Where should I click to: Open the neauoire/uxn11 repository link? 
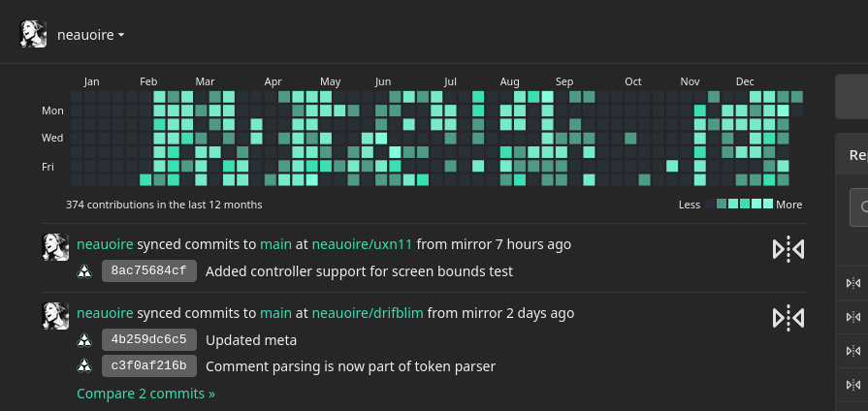coord(362,244)
